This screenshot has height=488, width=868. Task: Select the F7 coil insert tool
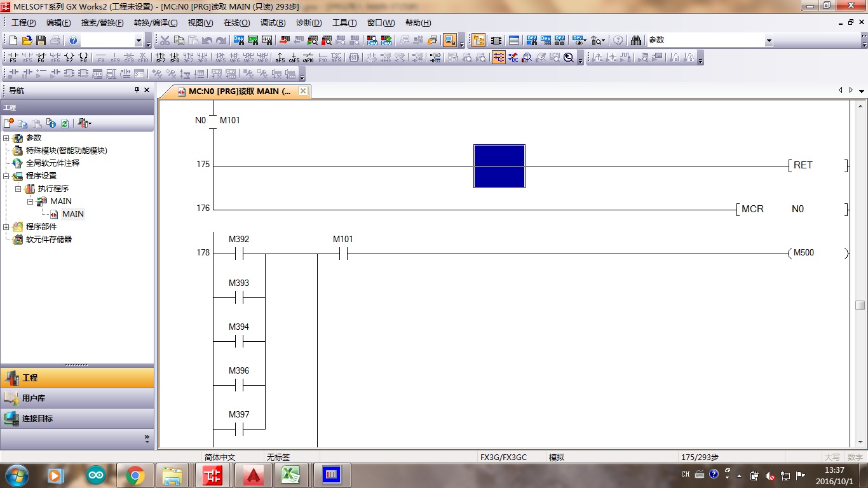(x=69, y=58)
